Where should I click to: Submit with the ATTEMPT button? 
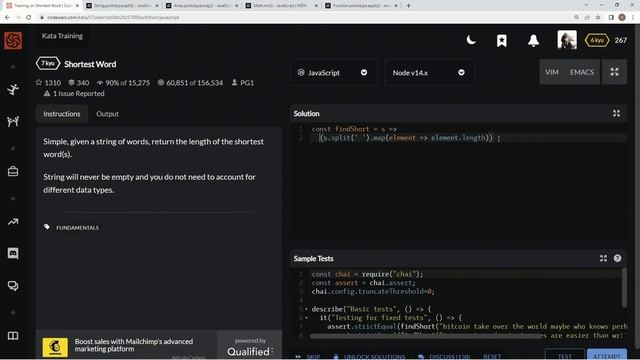coord(607,355)
